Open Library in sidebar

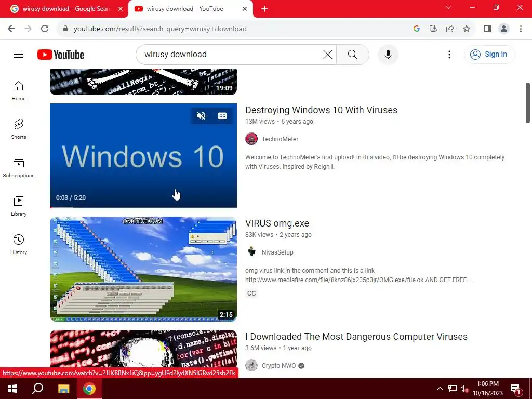point(19,206)
